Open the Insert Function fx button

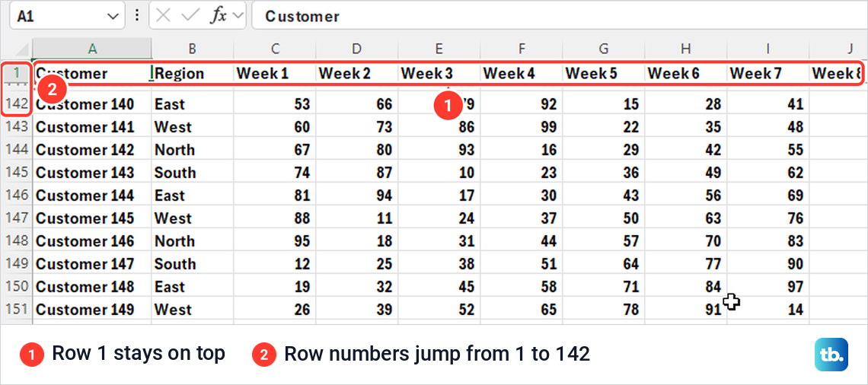[x=218, y=16]
